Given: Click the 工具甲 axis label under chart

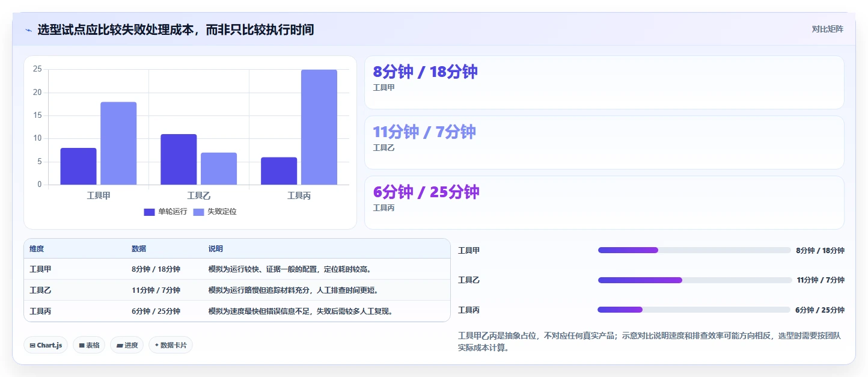Looking at the screenshot, I should pyautogui.click(x=99, y=196).
